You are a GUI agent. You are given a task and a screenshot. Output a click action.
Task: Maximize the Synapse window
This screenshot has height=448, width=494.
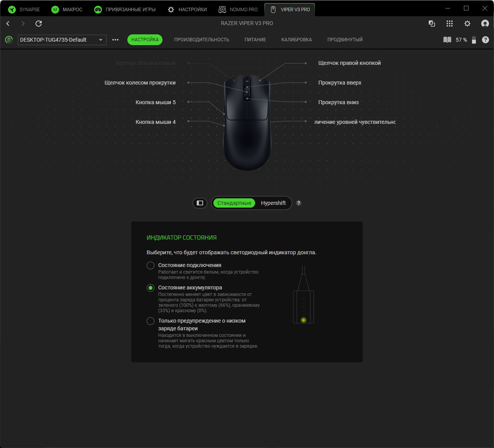(466, 8)
